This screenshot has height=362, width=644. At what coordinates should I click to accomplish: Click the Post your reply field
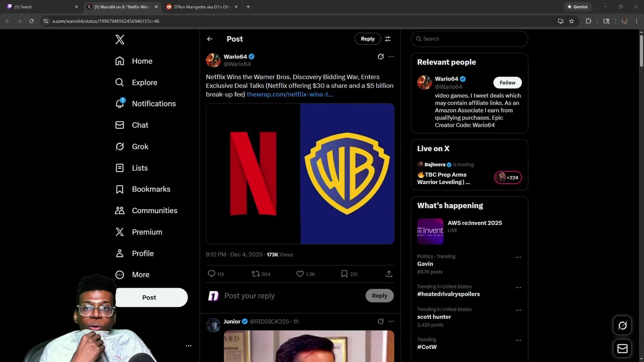[x=292, y=296]
